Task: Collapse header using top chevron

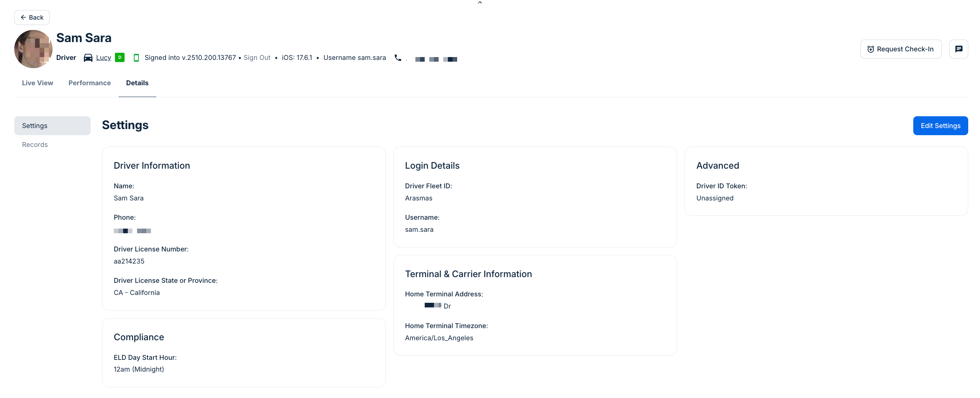Action: point(479,2)
